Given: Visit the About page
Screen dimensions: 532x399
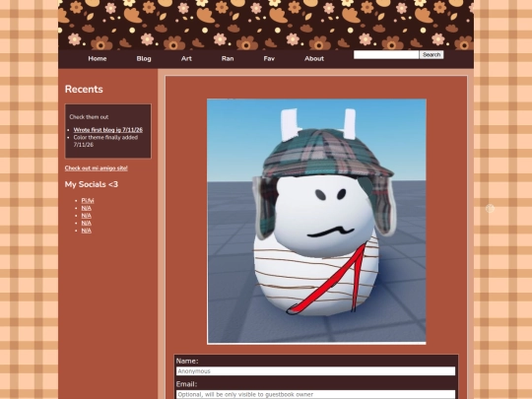Looking at the screenshot, I should tap(314, 59).
